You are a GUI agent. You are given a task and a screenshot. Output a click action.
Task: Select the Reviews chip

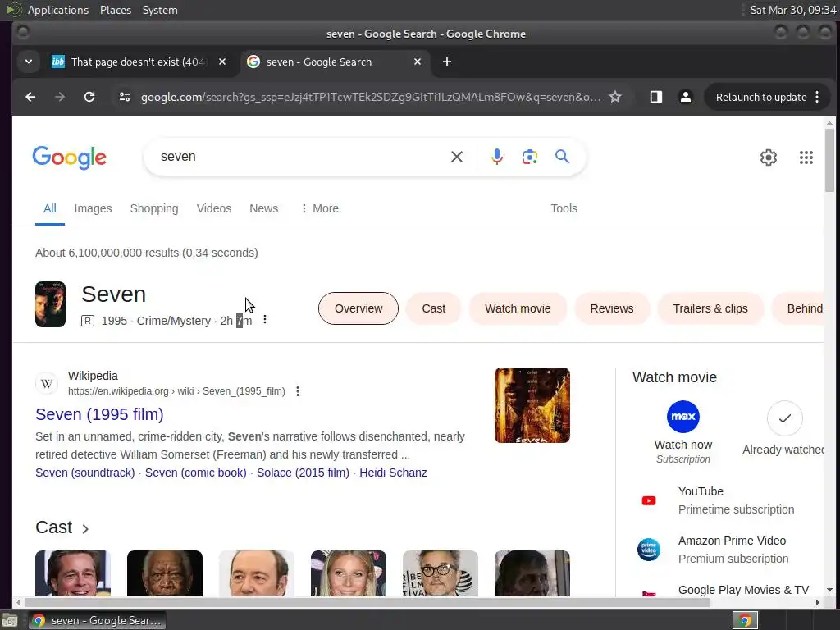pyautogui.click(x=612, y=308)
